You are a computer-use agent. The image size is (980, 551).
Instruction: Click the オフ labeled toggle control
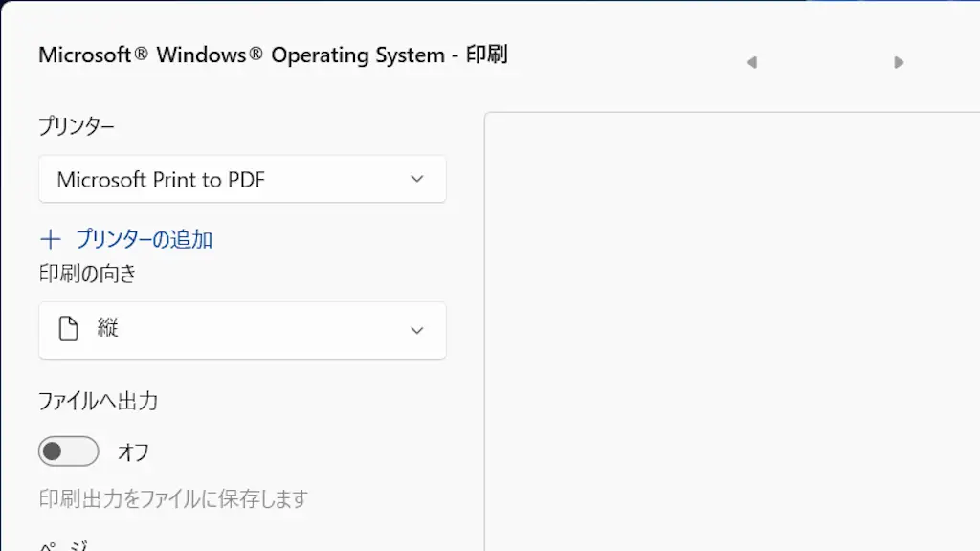pyautogui.click(x=68, y=451)
